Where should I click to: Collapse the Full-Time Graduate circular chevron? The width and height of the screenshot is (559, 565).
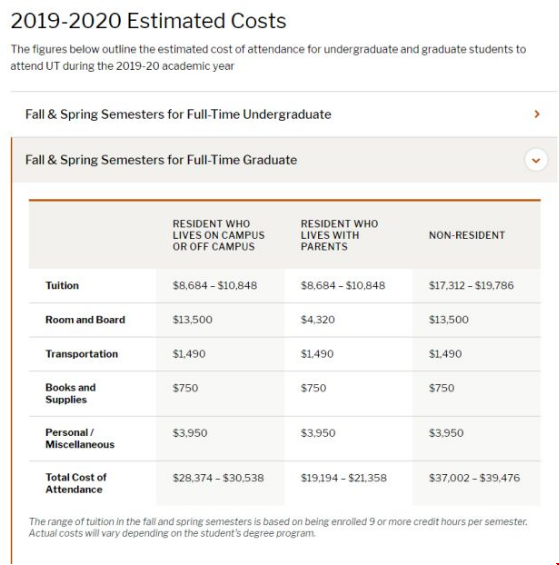(x=536, y=160)
